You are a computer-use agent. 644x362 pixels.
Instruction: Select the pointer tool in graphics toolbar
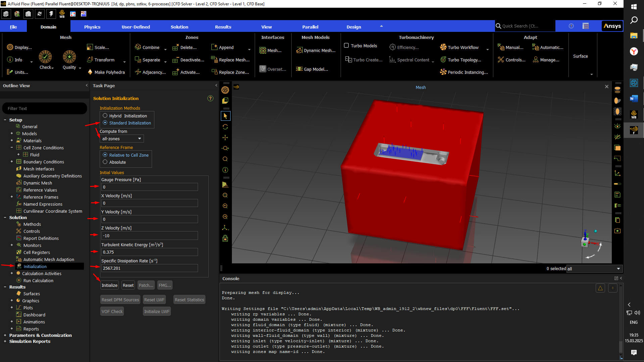(225, 116)
